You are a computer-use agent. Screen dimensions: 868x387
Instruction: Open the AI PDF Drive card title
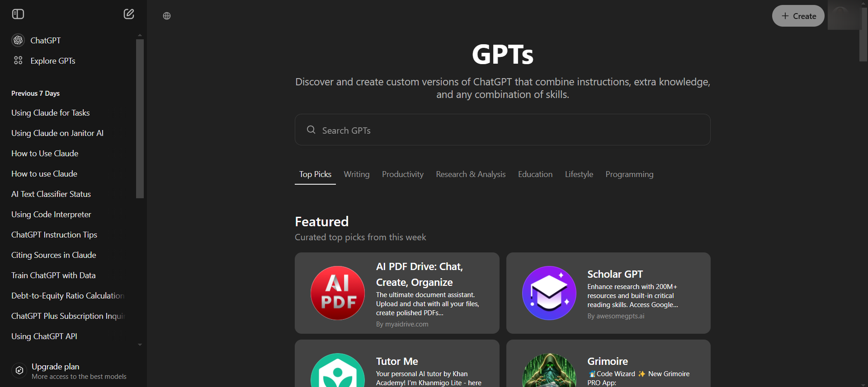point(420,275)
